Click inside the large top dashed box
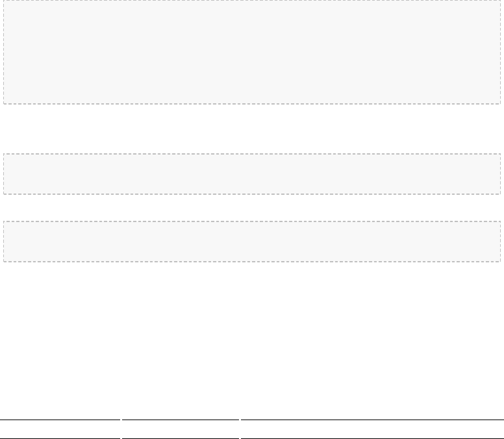Screen dimensions: 504x439 (x=252, y=52)
